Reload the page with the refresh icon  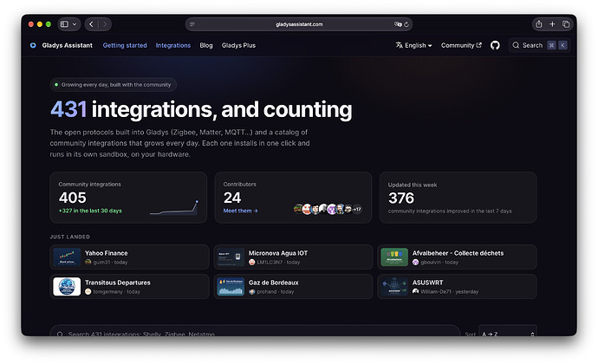406,24
